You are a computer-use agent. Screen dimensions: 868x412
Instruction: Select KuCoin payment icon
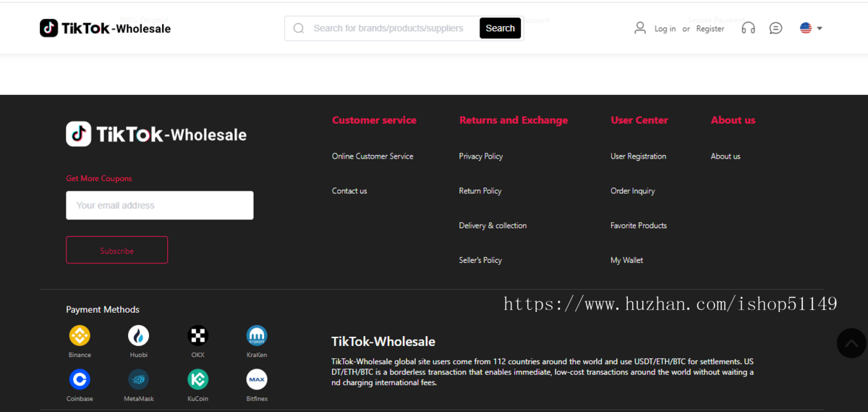pos(197,379)
